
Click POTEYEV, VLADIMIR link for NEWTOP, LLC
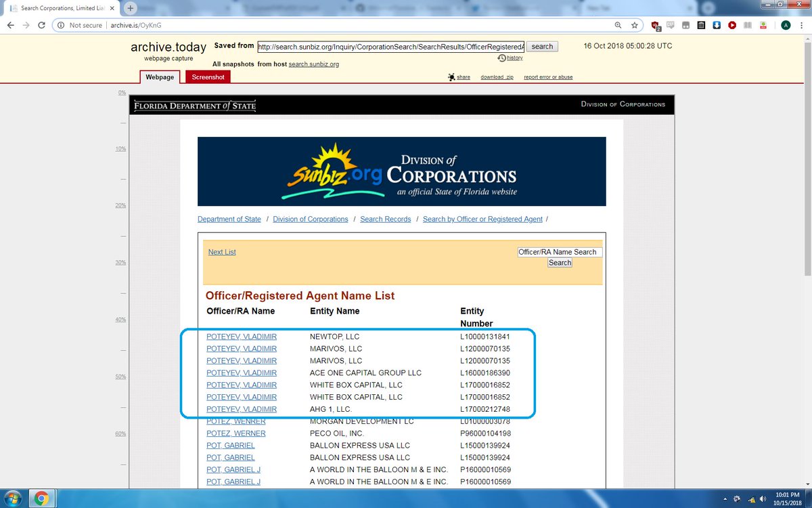point(242,337)
